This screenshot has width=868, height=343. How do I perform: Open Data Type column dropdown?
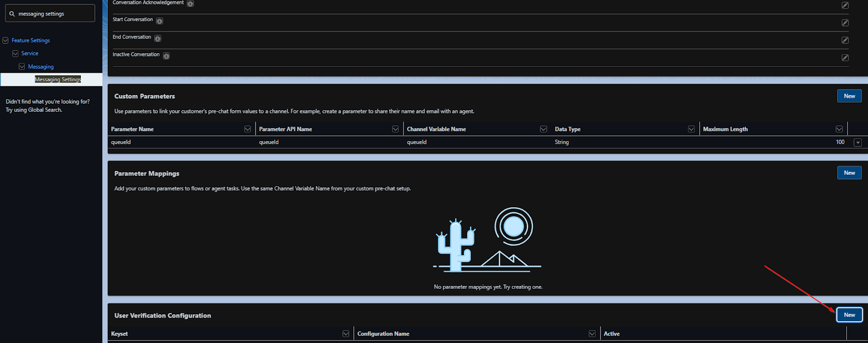(x=691, y=129)
